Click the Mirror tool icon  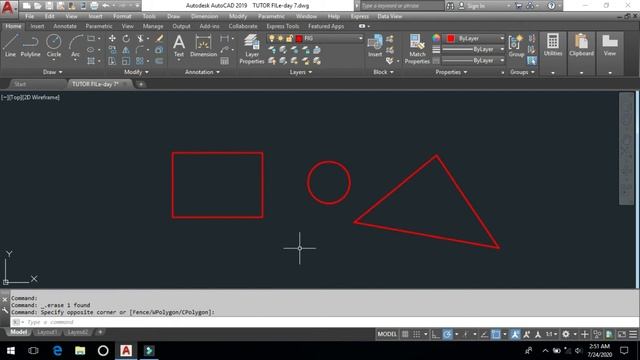click(126, 50)
